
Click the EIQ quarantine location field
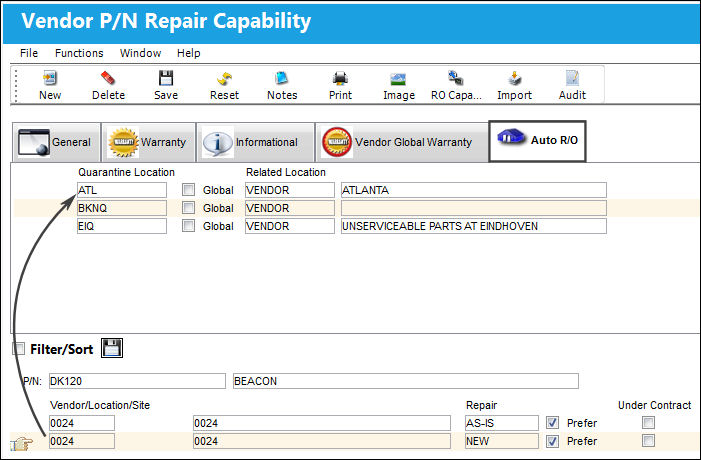pos(122,226)
